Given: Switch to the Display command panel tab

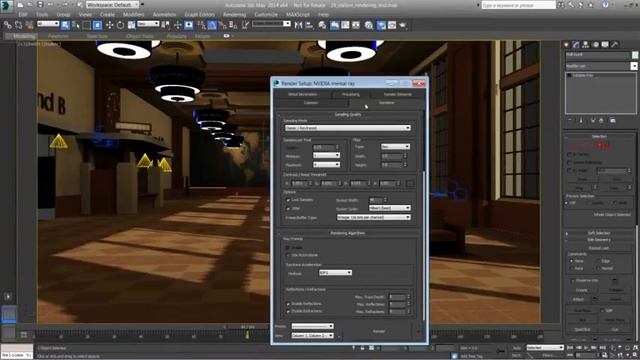Looking at the screenshot, I should (605, 44).
